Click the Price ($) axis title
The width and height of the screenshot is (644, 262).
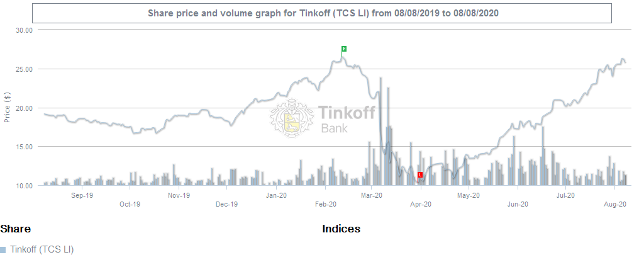(x=8, y=108)
